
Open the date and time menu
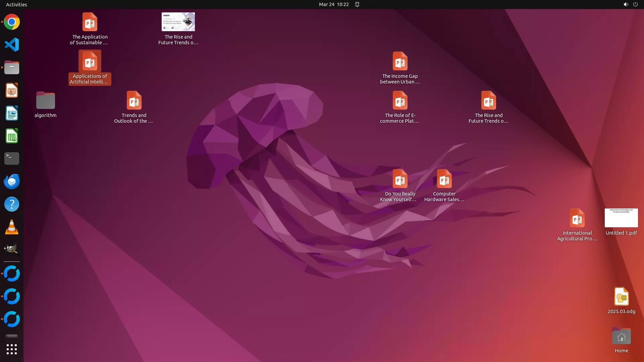[333, 4]
